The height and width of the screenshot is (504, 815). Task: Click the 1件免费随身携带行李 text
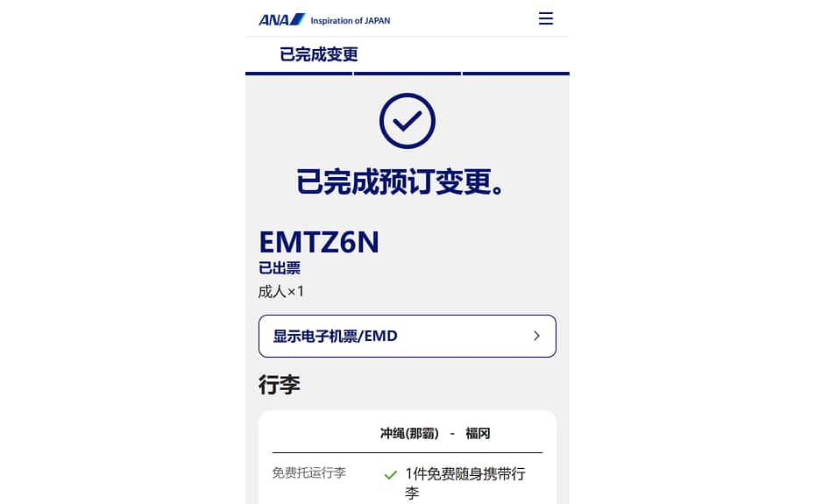click(x=465, y=483)
